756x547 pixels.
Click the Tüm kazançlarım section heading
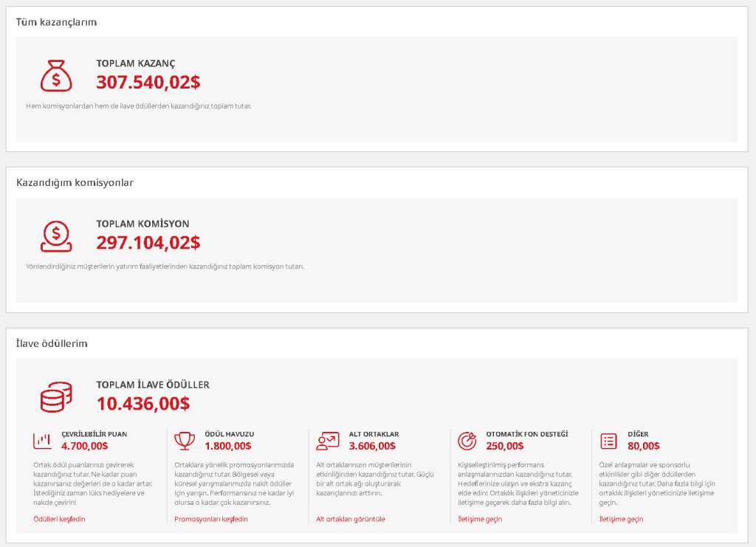tap(56, 22)
